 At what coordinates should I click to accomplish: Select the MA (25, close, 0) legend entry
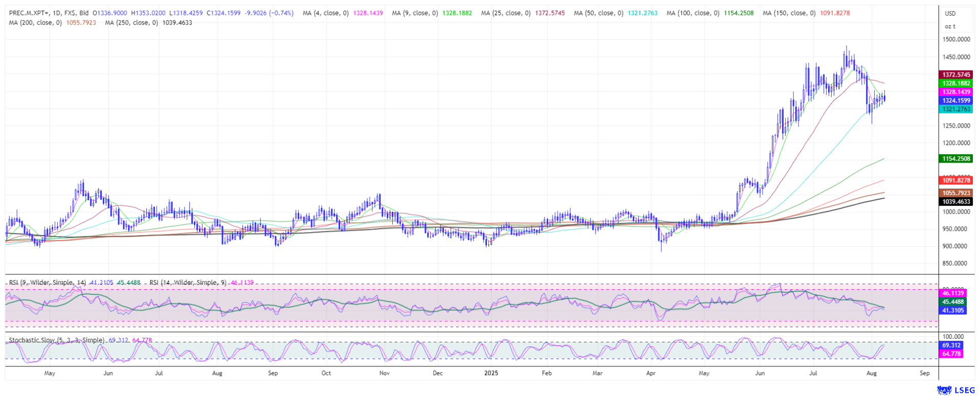click(x=506, y=13)
